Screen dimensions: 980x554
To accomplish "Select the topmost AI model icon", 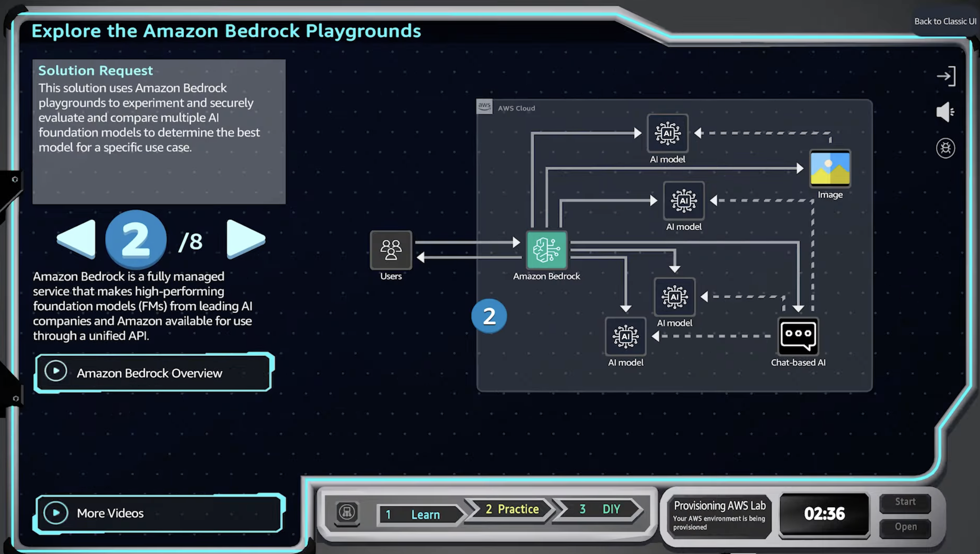I will (x=668, y=133).
